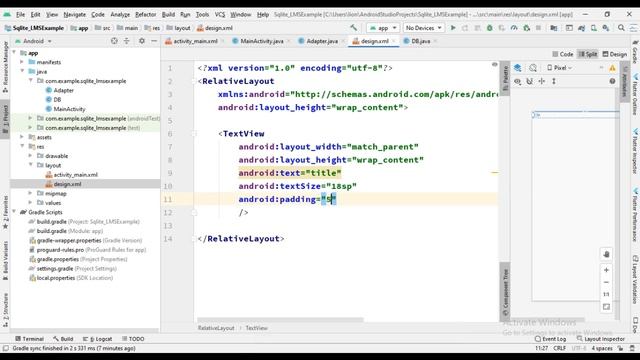This screenshot has width=640, height=360.
Task: Hide the Project panel with minus icon
Action: click(x=154, y=41)
